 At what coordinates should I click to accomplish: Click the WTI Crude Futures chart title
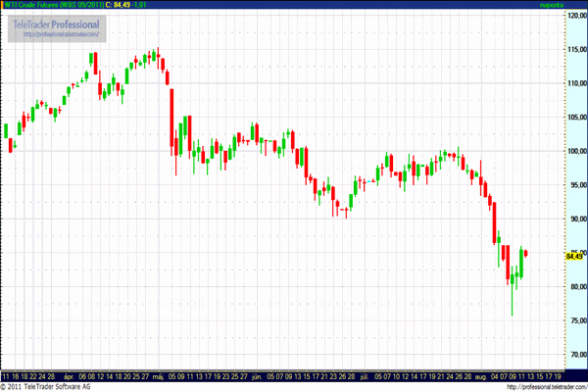pyautogui.click(x=53, y=5)
